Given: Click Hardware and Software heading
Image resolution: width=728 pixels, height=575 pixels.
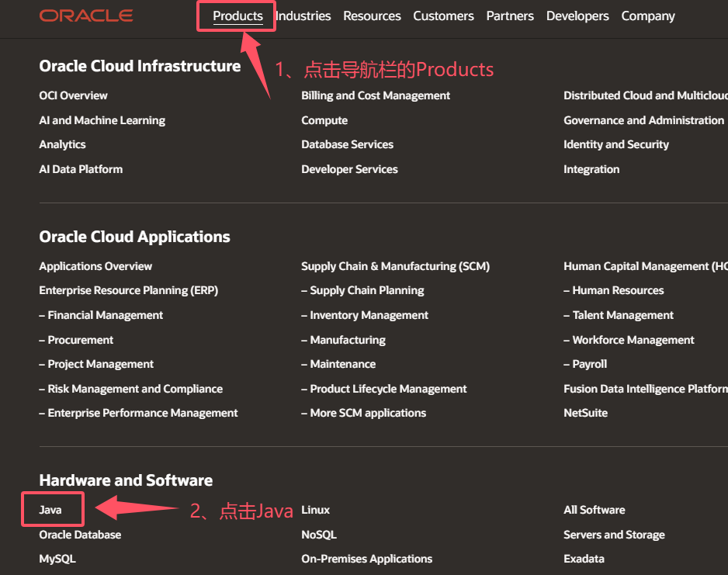Looking at the screenshot, I should tap(126, 480).
